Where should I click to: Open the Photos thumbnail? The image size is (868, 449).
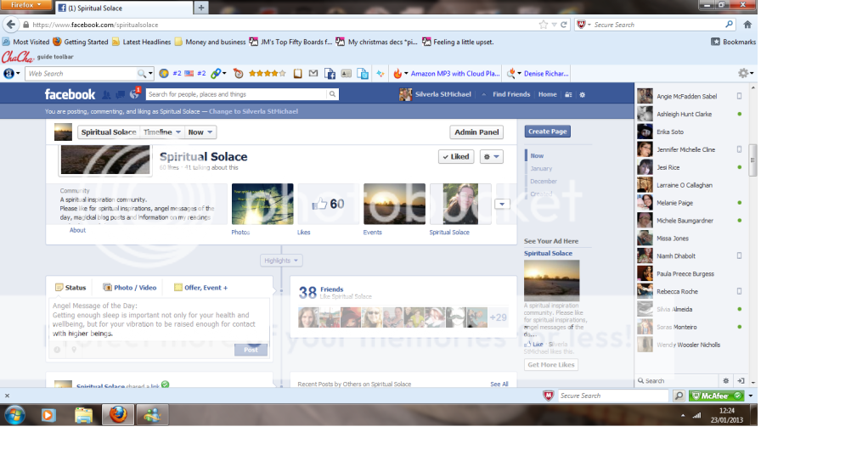click(262, 204)
